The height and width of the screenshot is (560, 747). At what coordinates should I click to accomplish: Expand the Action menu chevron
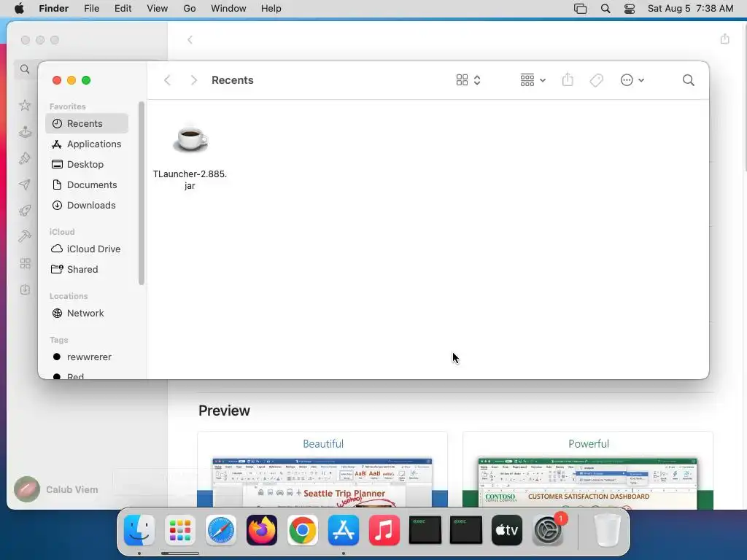click(x=641, y=80)
